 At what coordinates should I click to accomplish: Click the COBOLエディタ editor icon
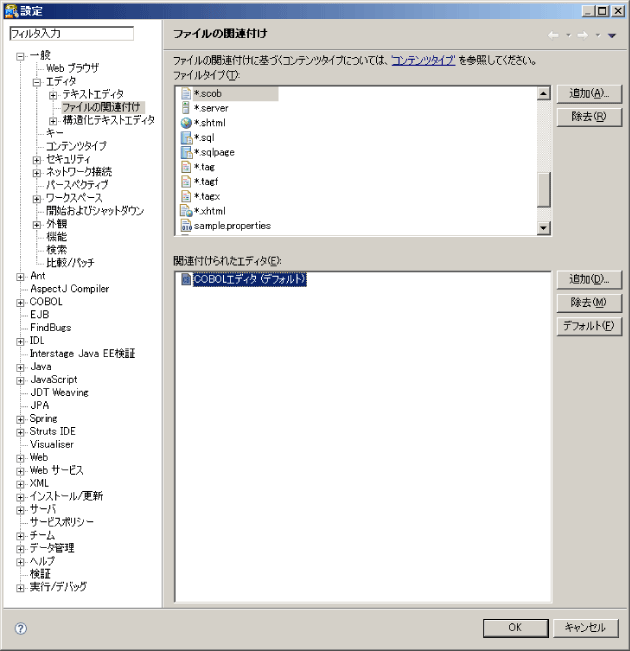pos(186,279)
